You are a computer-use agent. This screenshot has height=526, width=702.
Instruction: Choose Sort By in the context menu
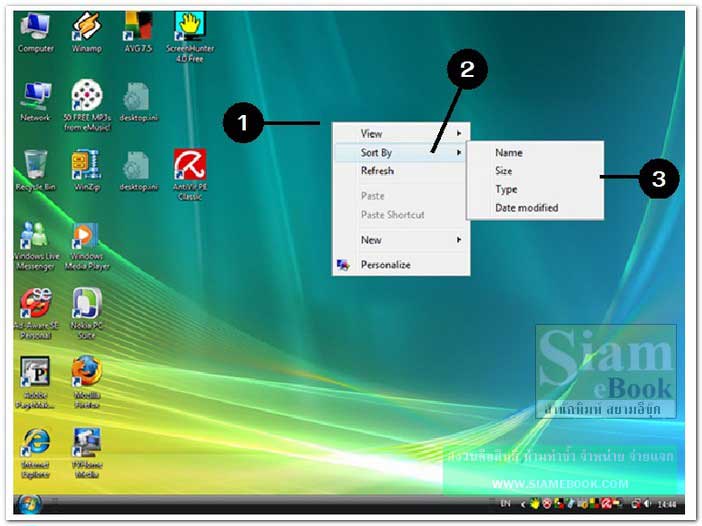pyautogui.click(x=401, y=153)
